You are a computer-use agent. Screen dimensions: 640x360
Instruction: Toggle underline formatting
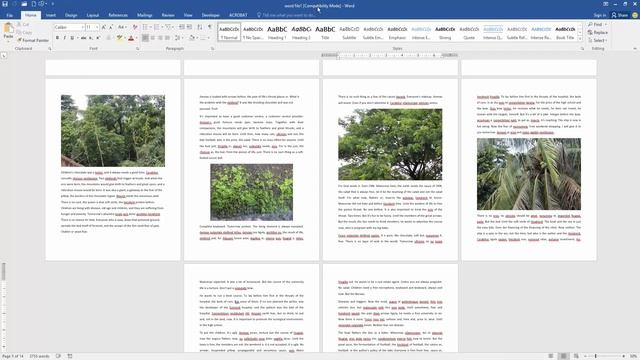pyautogui.click(x=72, y=38)
